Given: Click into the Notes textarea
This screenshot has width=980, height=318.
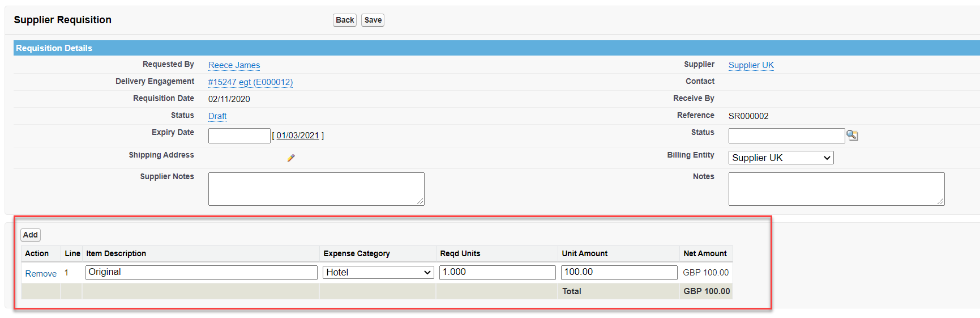Looking at the screenshot, I should (836, 189).
